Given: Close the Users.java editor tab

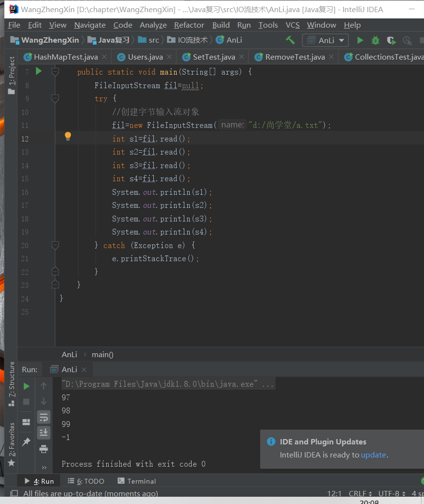Looking at the screenshot, I should point(169,57).
